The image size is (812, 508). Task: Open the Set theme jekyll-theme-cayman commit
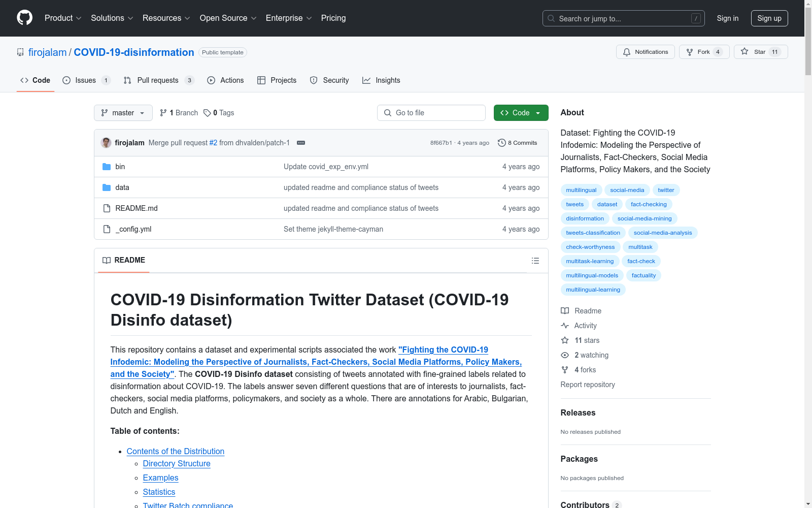[x=333, y=229]
